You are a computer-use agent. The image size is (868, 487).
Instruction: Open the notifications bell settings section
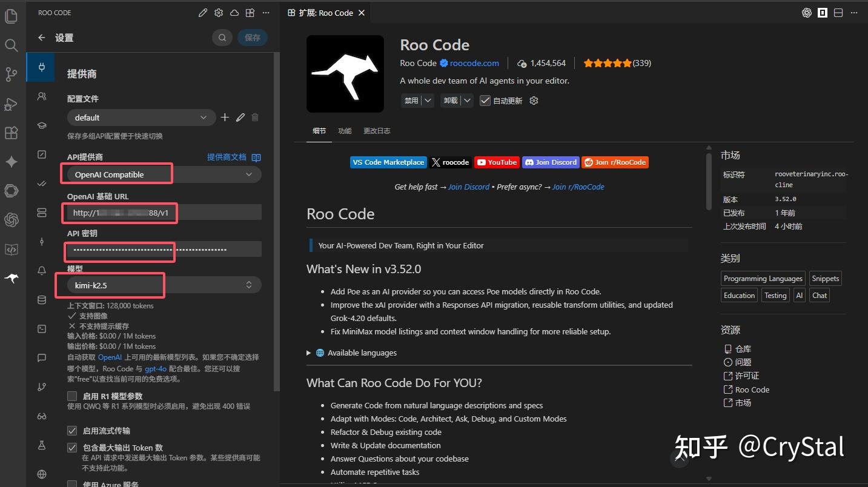tap(41, 270)
